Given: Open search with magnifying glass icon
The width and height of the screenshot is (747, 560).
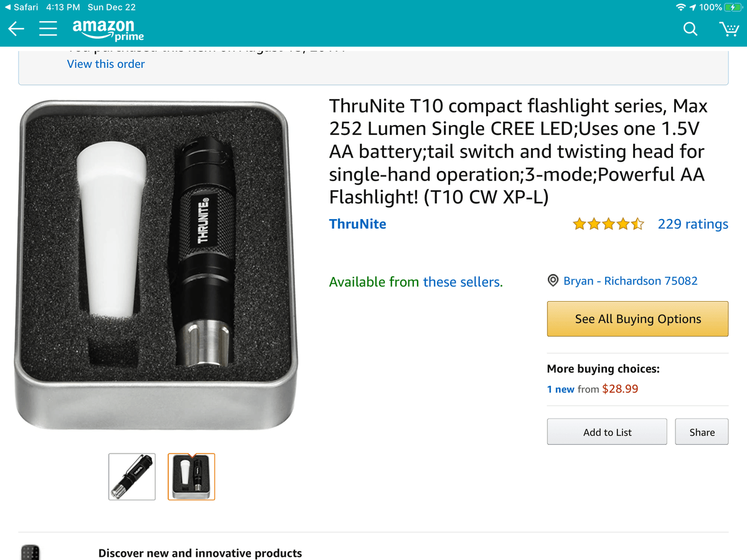Looking at the screenshot, I should (690, 29).
